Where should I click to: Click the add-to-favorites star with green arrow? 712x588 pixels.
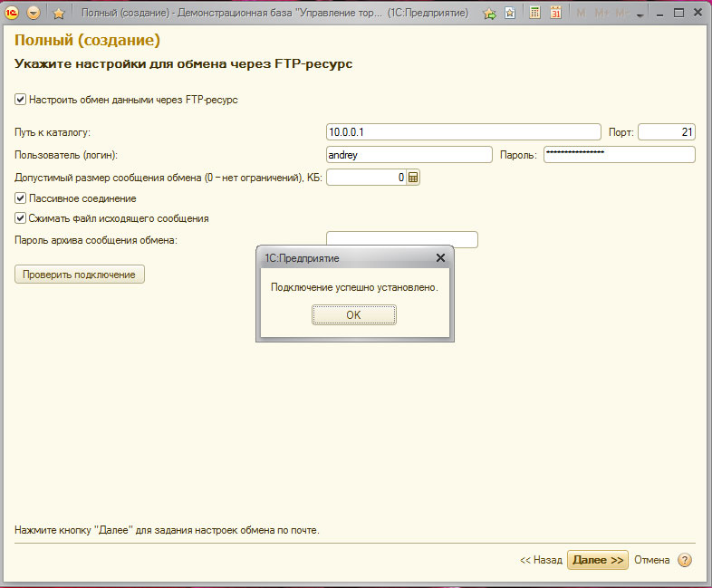pos(490,14)
